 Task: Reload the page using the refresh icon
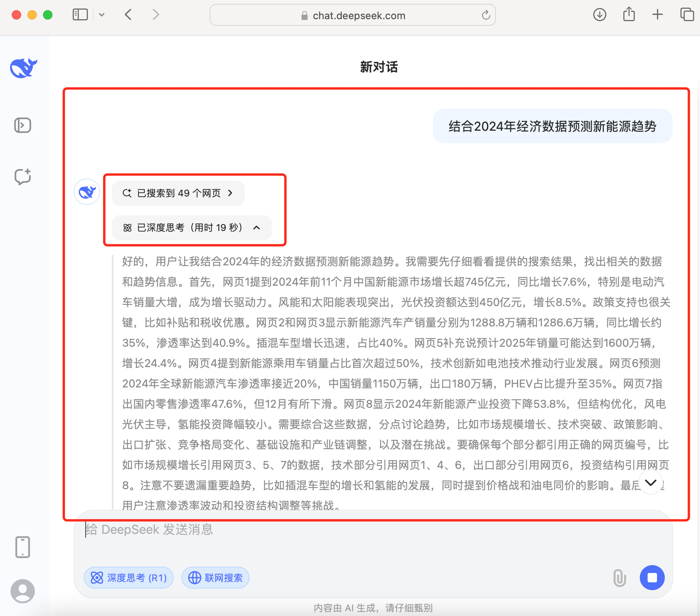486,15
